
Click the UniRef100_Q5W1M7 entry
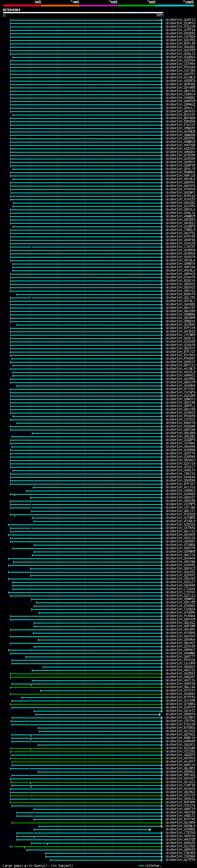click(180, 128)
